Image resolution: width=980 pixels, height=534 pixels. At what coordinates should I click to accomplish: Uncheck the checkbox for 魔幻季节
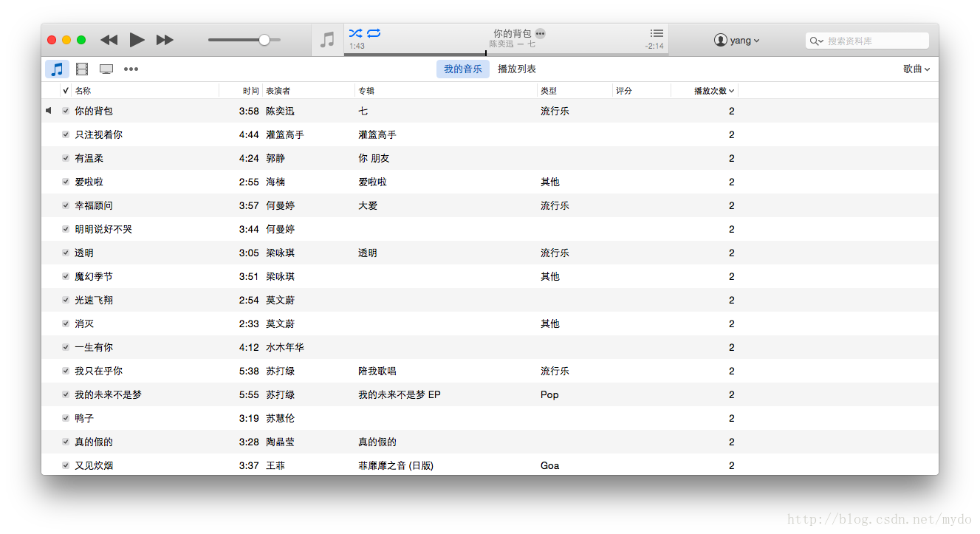(66, 276)
